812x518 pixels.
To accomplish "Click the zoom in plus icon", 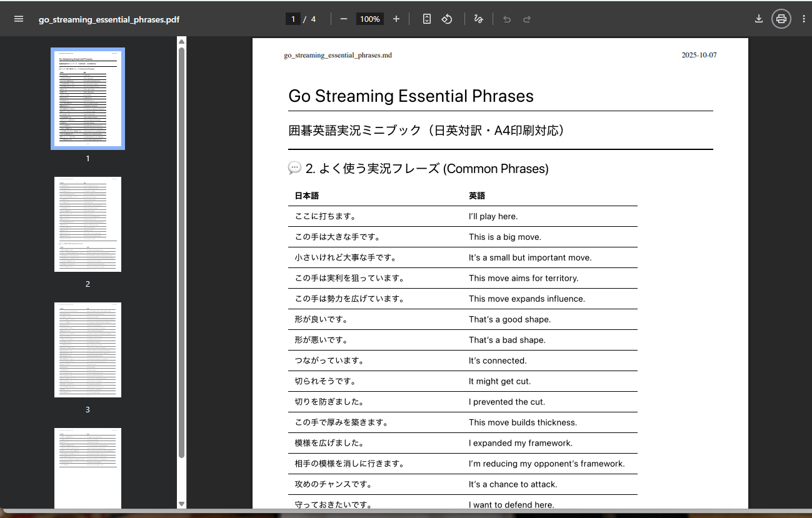I will coord(396,19).
